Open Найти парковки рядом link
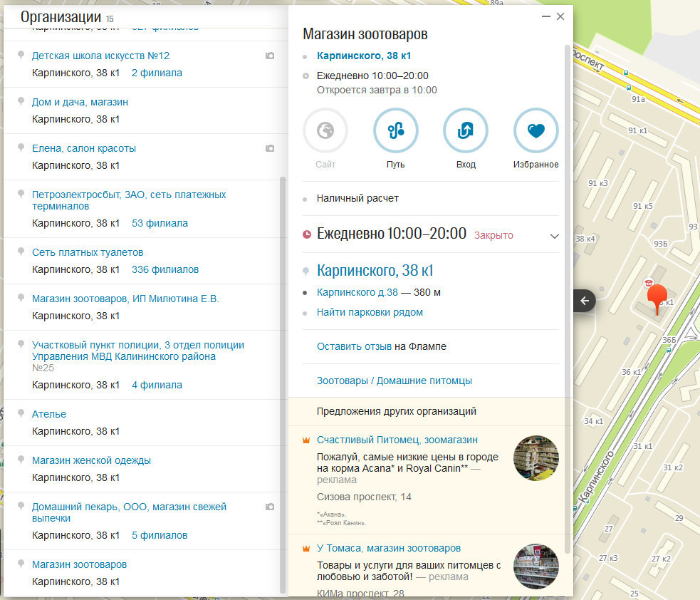 coord(370,312)
